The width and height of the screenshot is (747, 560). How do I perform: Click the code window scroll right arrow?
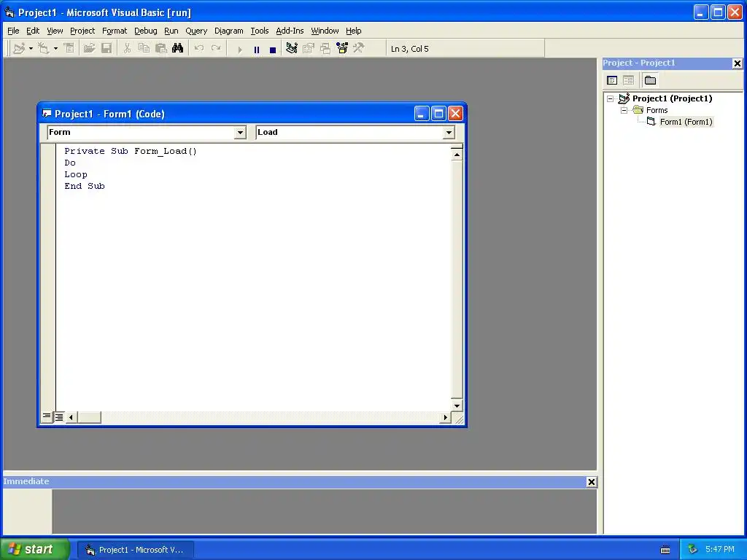445,418
